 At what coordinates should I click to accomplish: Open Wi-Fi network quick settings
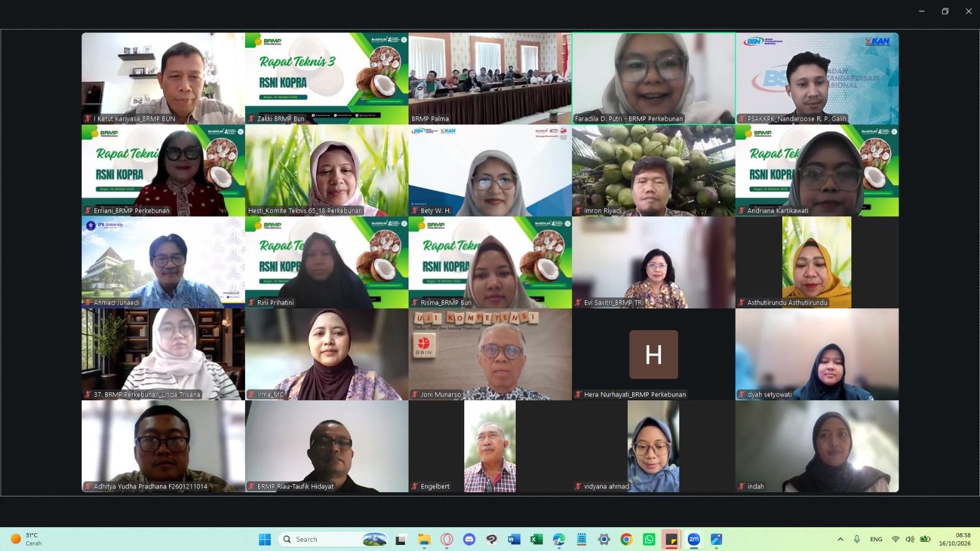coord(895,539)
